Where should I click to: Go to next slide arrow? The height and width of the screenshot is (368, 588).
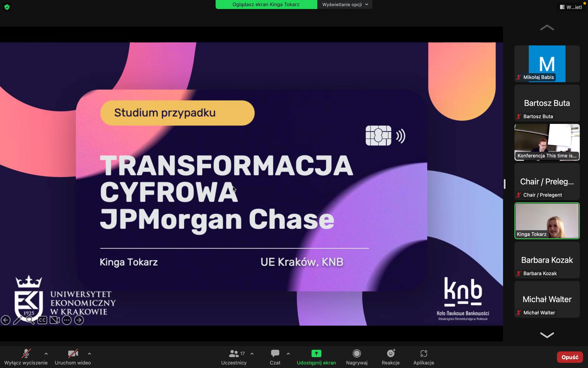(x=79, y=320)
